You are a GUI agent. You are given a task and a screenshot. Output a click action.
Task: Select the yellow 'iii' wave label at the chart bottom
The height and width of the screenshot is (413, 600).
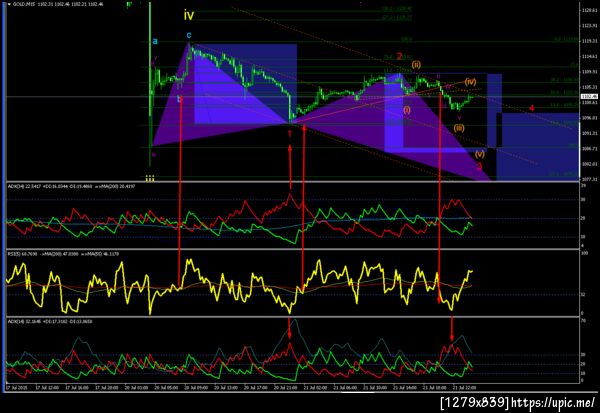click(150, 178)
